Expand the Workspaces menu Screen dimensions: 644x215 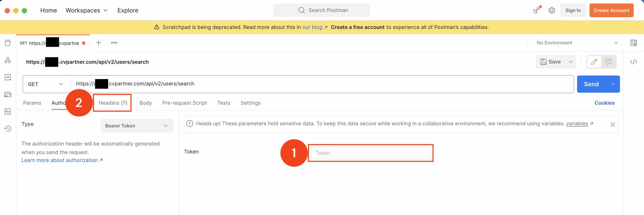(86, 10)
